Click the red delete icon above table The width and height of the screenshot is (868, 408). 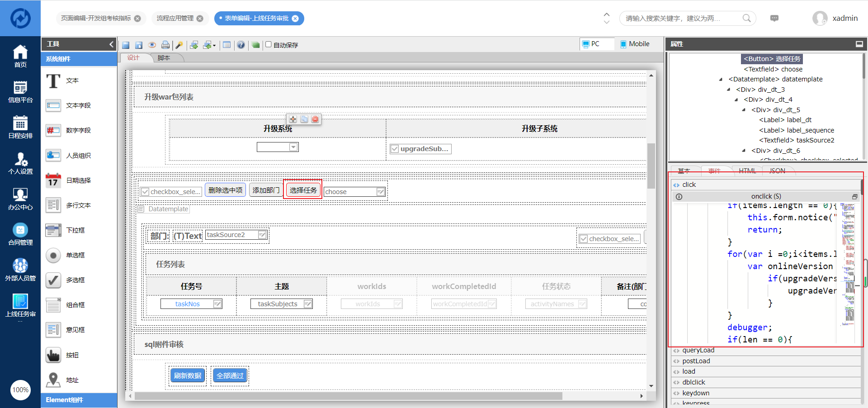315,119
